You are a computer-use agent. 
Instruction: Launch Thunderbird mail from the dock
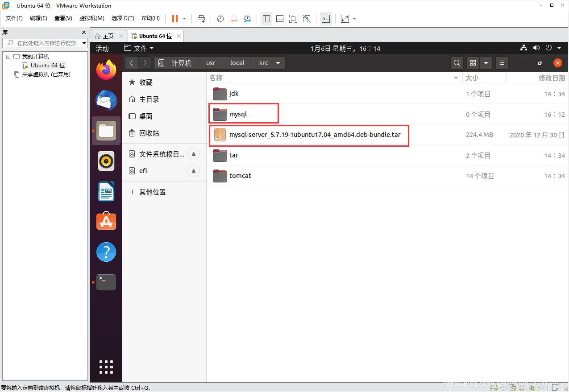pyautogui.click(x=106, y=100)
